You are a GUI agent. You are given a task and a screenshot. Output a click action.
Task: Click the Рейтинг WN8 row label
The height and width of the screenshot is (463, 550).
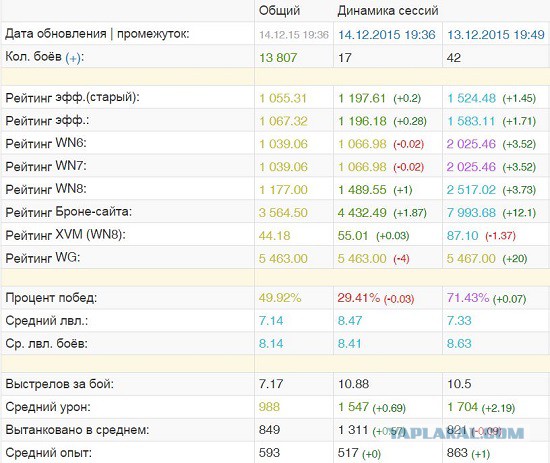[46, 189]
